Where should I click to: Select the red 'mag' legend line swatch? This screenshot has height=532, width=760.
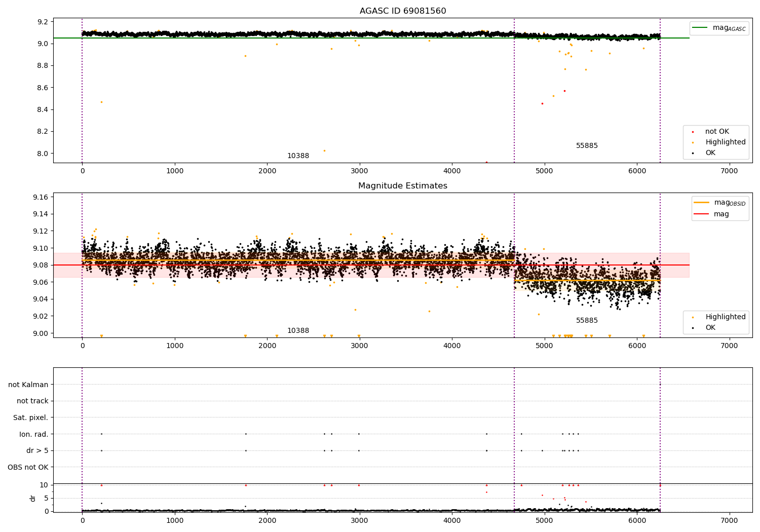click(x=702, y=214)
